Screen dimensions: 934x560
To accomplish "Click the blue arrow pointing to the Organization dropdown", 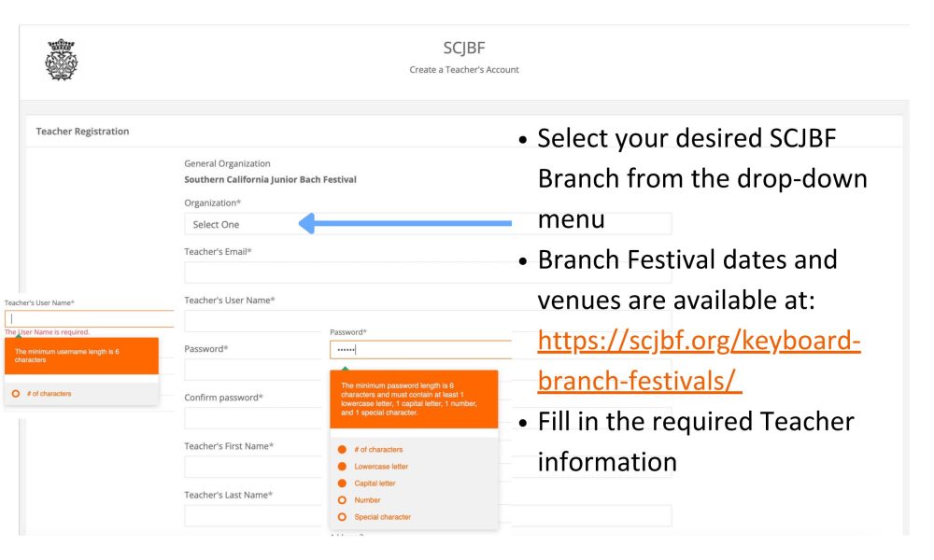I will (x=404, y=224).
